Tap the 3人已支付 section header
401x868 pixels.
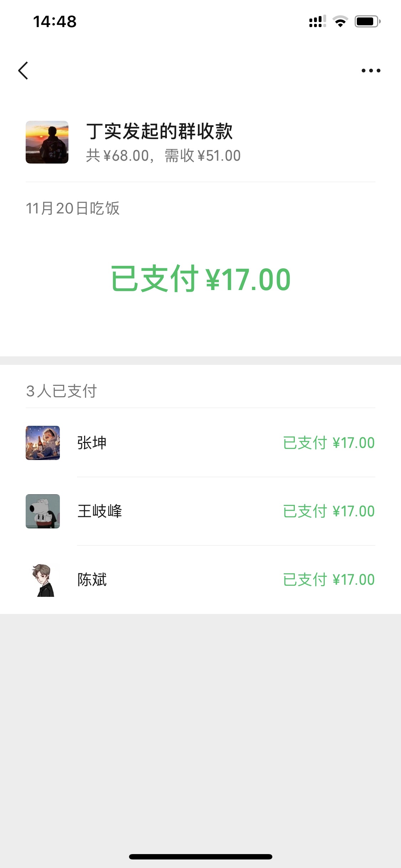point(61,391)
